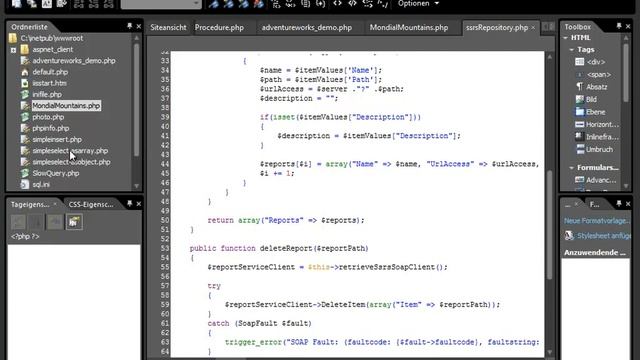This screenshot has width=640, height=360.
Task: Open the CSS-Eigensc... panel tab
Action: point(91,204)
